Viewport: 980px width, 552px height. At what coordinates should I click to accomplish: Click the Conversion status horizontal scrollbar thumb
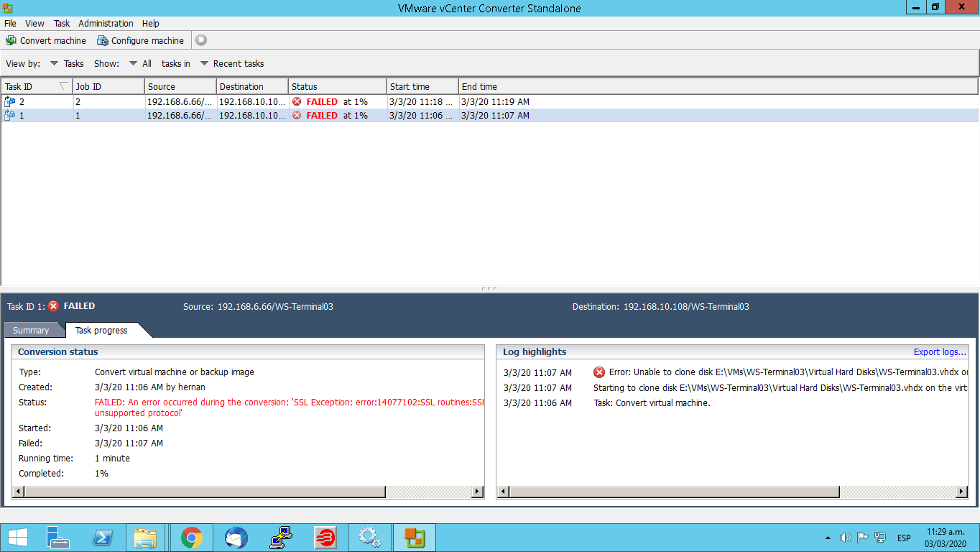tap(205, 492)
